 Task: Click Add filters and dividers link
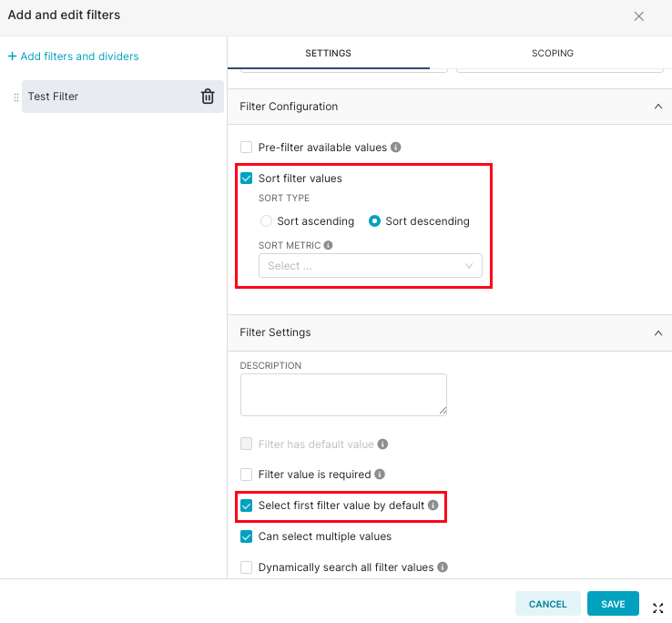point(73,56)
